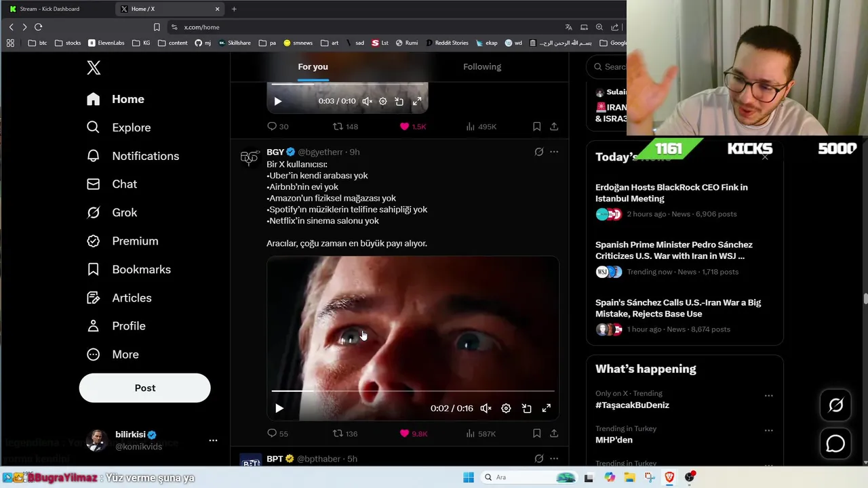Play the 0:10 video at top
The width and height of the screenshot is (868, 488).
point(277,101)
